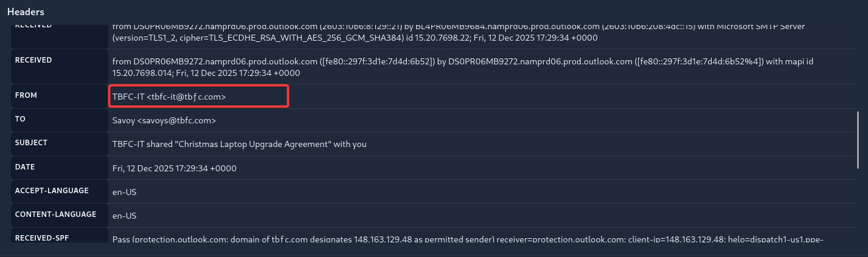Screen dimensions: 868x257
Task: Click the Headers panel title
Action: tap(26, 12)
